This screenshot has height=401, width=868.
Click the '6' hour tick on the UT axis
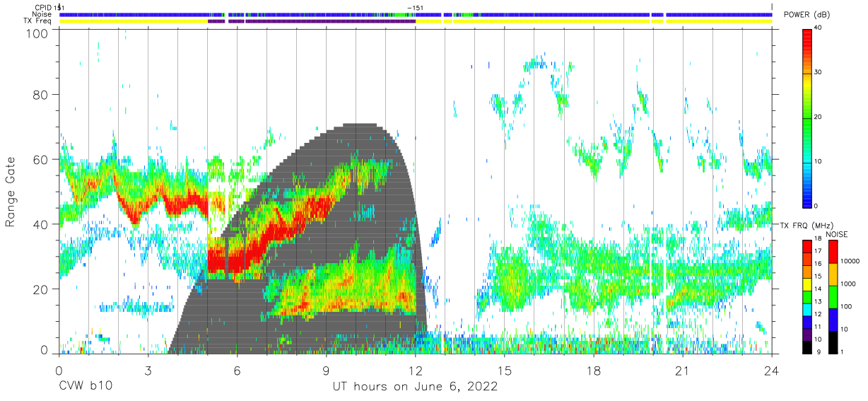pos(237,370)
